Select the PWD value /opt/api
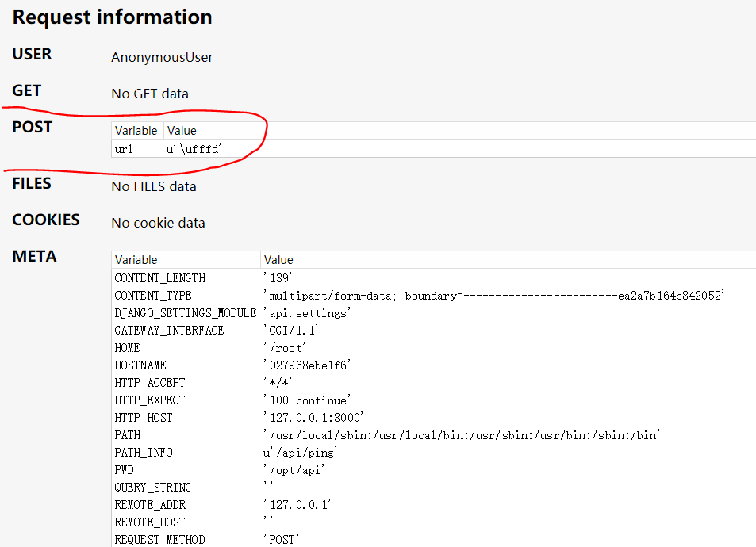Image resolution: width=756 pixels, height=547 pixels. (295, 469)
